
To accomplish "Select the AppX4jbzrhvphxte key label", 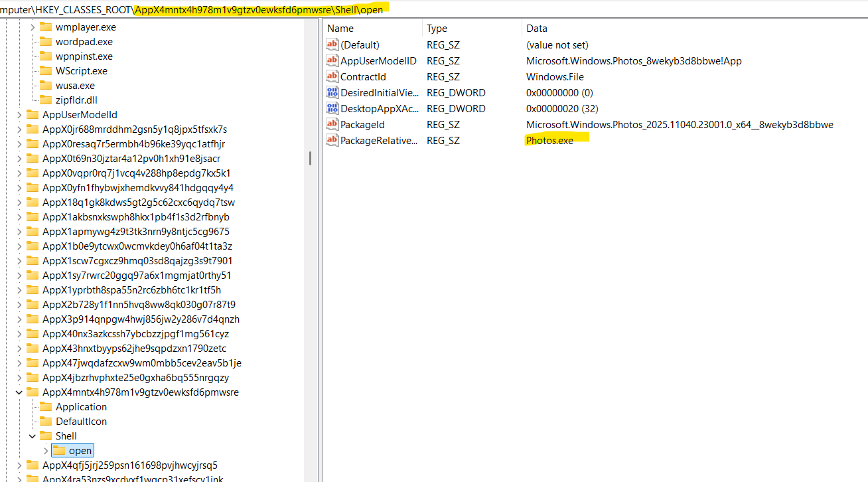I will 135,378.
